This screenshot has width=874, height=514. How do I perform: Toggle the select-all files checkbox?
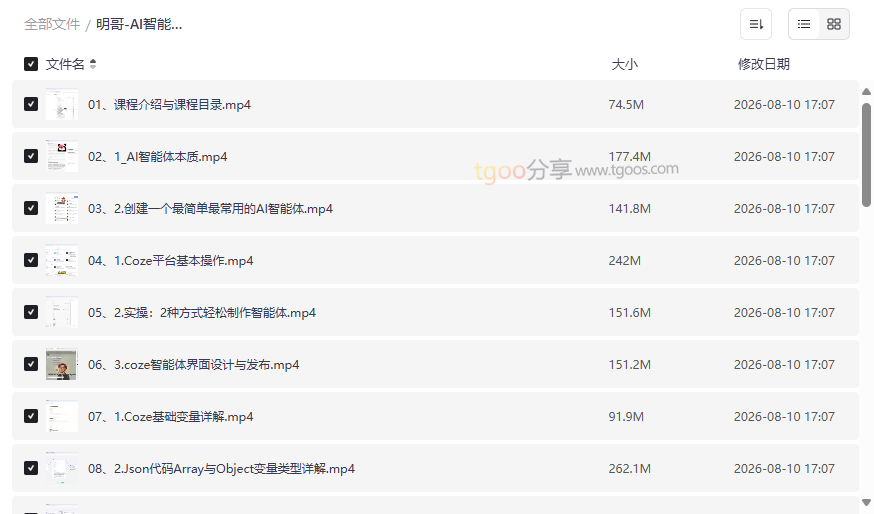pos(31,64)
